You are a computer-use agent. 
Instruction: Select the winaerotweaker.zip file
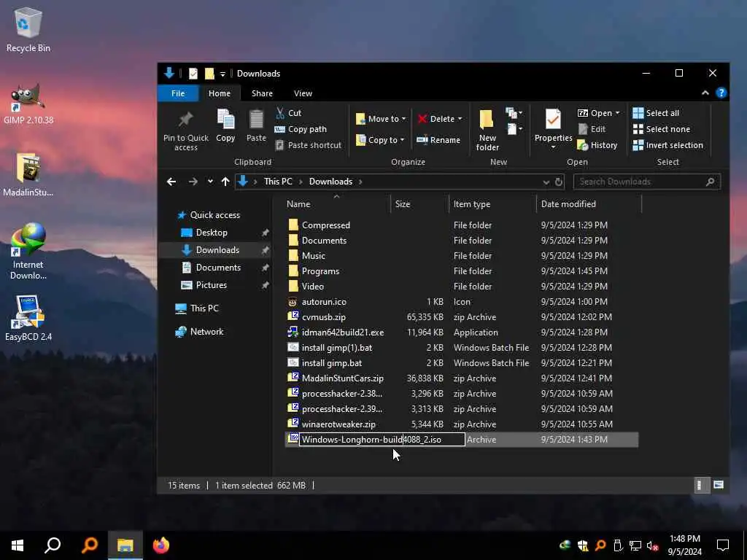click(338, 424)
